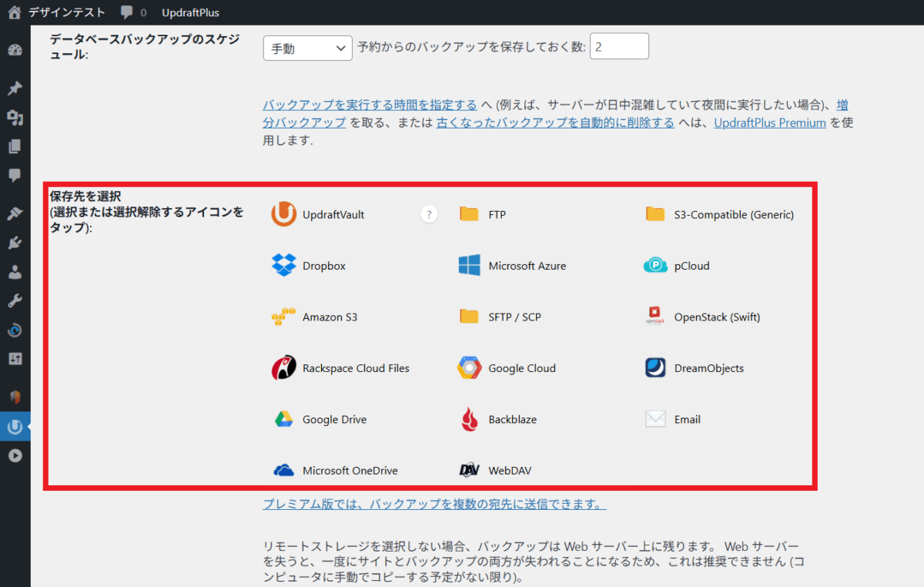Click the retained backups count field
The width and height of the screenshot is (924, 587).
point(619,47)
